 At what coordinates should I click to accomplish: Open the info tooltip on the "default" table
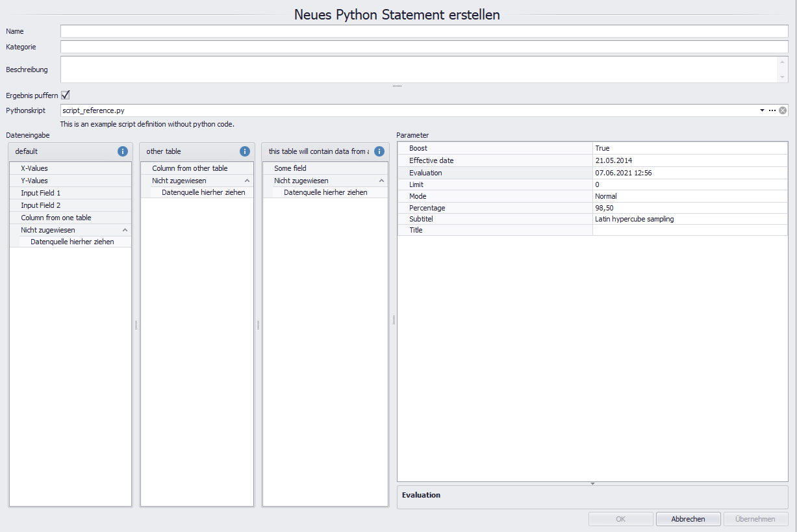click(122, 151)
